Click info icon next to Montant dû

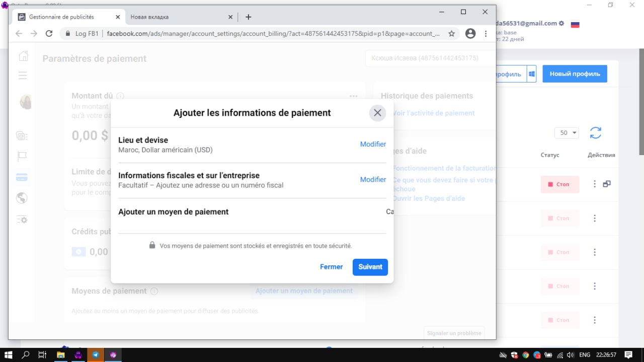(x=120, y=96)
